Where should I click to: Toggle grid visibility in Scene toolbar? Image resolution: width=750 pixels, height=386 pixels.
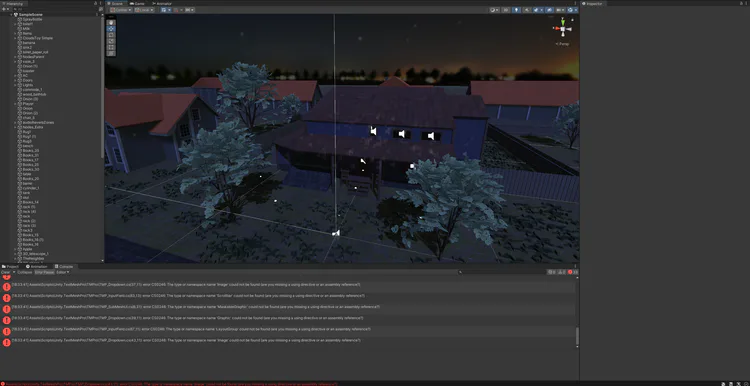tap(164, 10)
